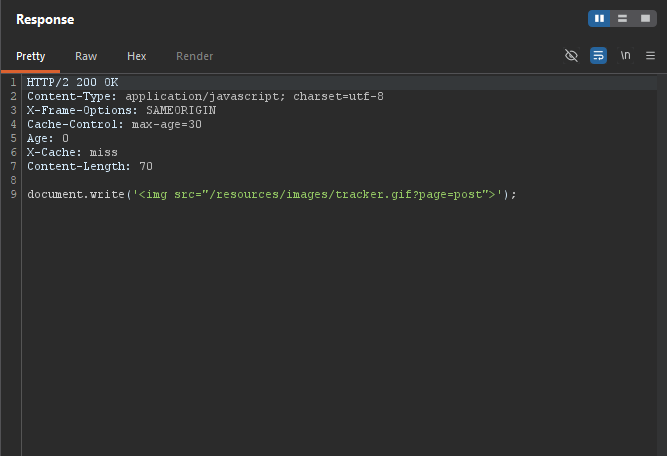The width and height of the screenshot is (667, 456).
Task: Toggle line wrap button
Action: pos(598,56)
